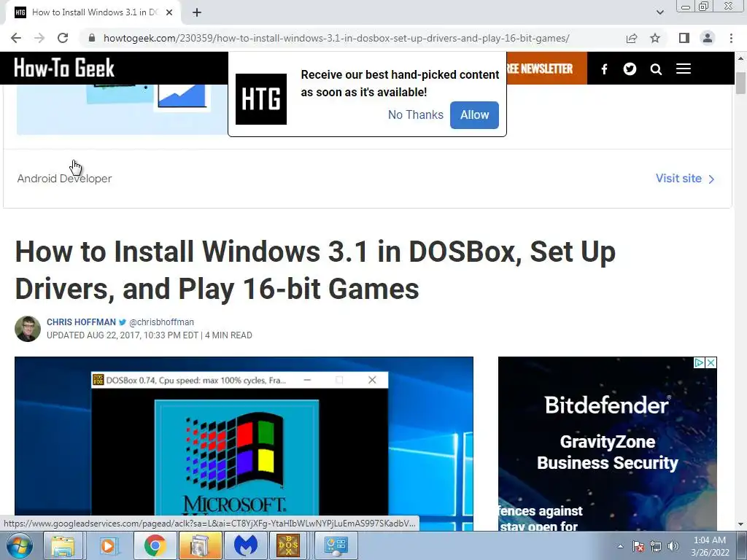747x560 pixels.
Task: Close the How to Install Windows 3.1 tab
Action: click(169, 12)
